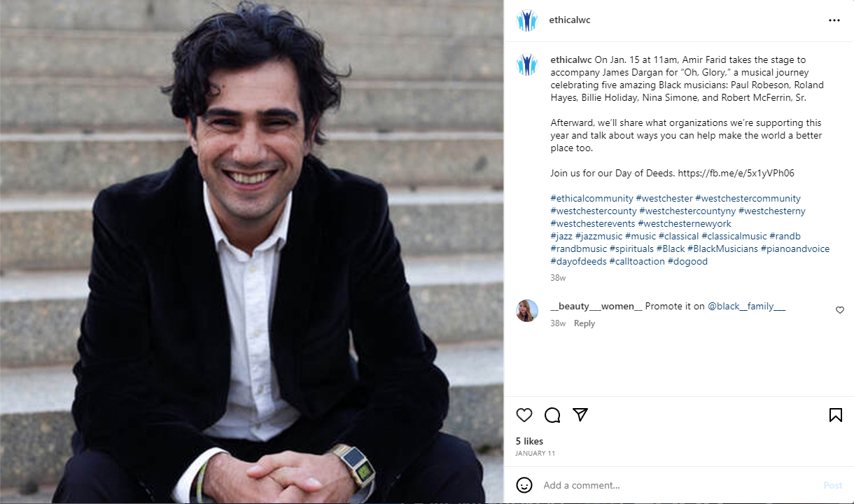The image size is (854, 504).
Task: Click the Post comment button
Action: [832, 485]
